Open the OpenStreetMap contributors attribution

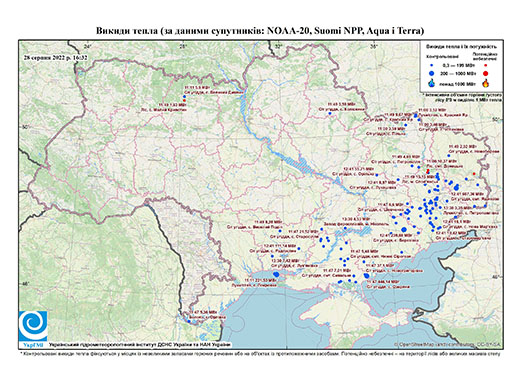pyautogui.click(x=447, y=344)
